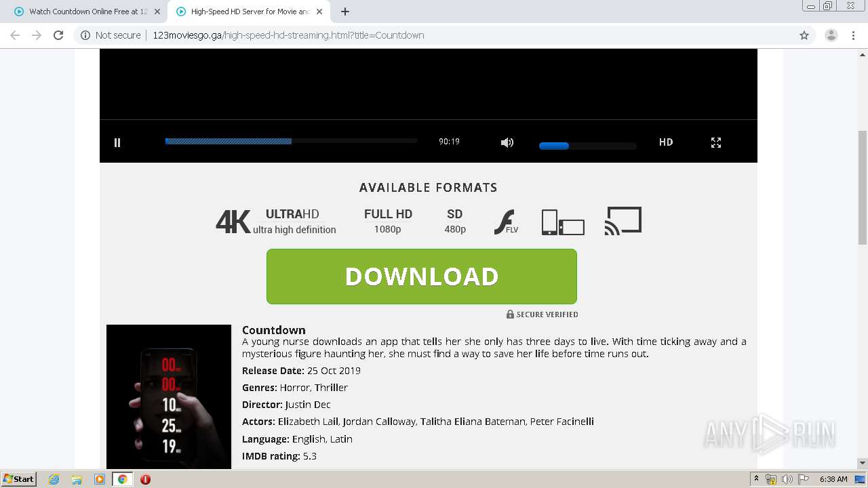Mute the video with speaker icon

pyautogui.click(x=507, y=142)
